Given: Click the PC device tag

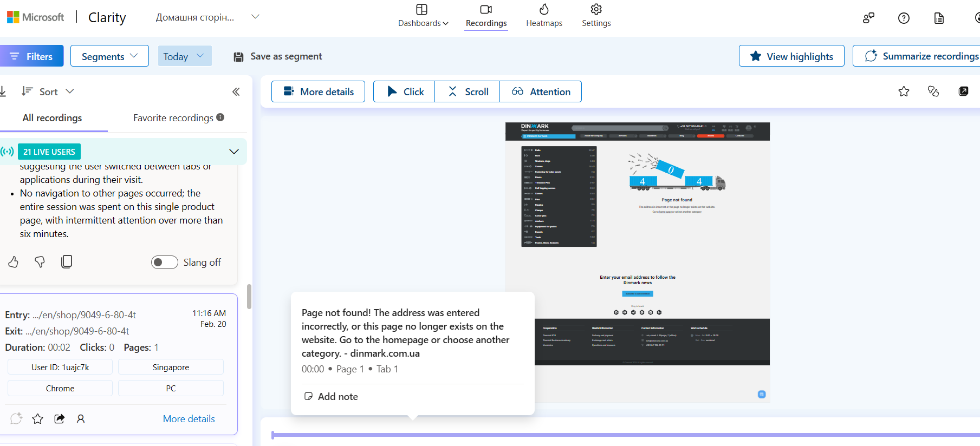Looking at the screenshot, I should [171, 388].
